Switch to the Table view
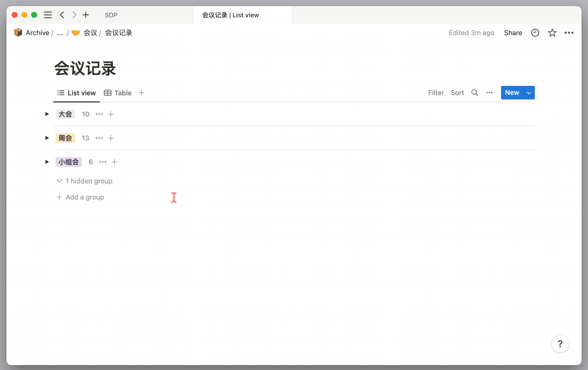 (118, 93)
